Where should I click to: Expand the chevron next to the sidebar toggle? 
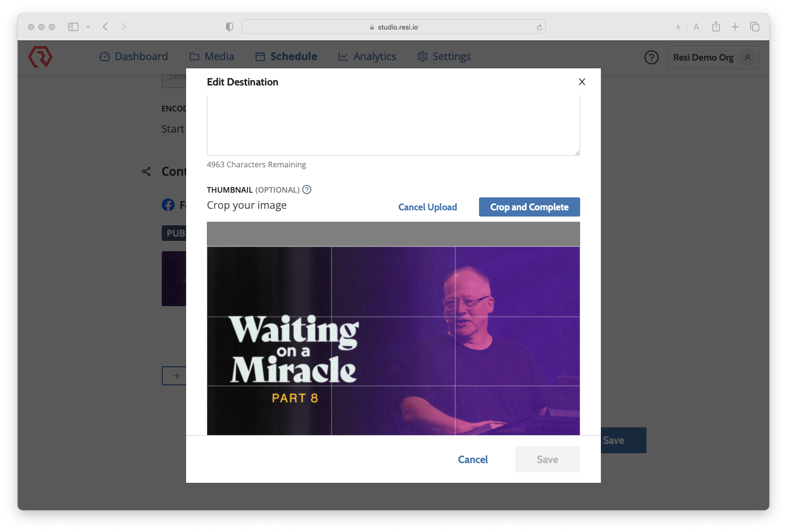[88, 26]
